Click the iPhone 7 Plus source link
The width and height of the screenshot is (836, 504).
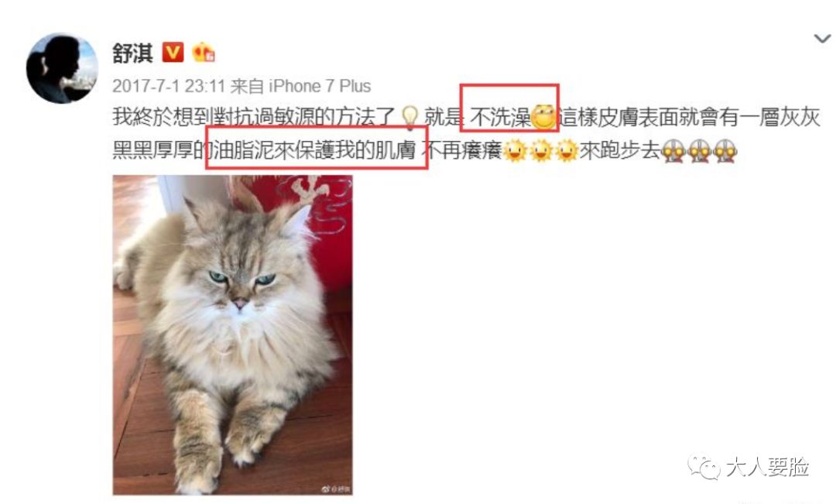pos(320,86)
